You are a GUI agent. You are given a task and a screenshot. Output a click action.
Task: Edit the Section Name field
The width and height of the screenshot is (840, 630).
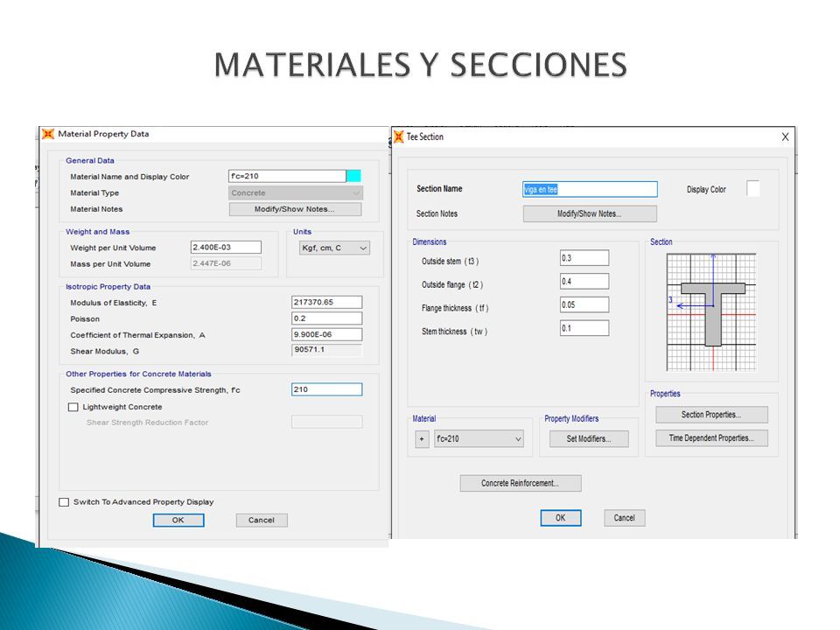click(x=590, y=189)
